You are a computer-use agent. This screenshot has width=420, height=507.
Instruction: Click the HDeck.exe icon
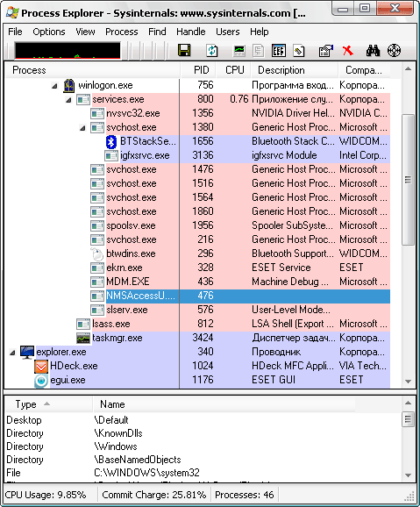[41, 366]
